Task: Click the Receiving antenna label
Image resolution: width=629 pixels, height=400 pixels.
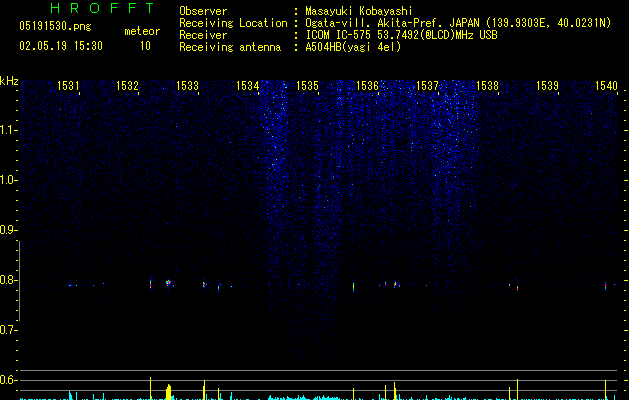Action: pyautogui.click(x=230, y=47)
